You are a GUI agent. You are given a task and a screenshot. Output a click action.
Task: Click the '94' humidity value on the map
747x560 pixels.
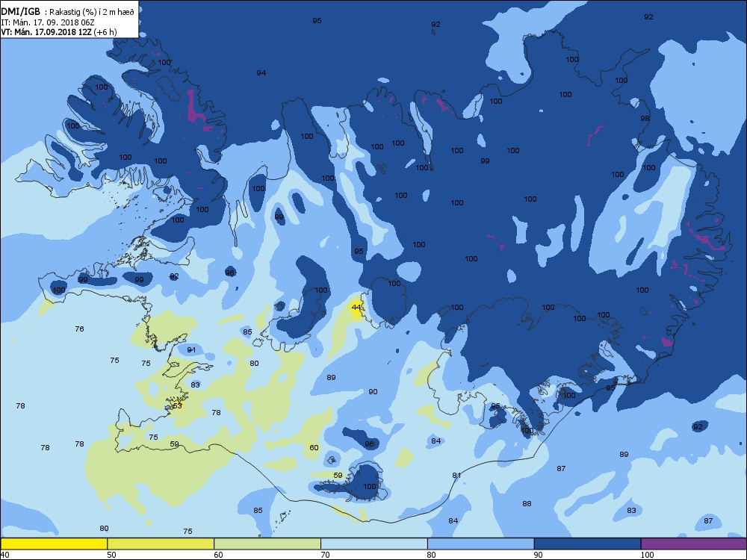pos(261,73)
